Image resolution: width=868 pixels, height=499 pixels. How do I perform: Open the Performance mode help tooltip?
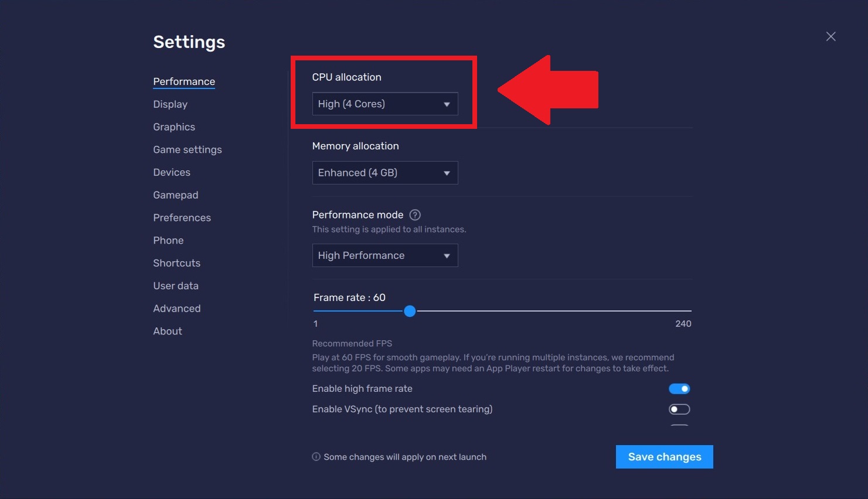point(414,214)
